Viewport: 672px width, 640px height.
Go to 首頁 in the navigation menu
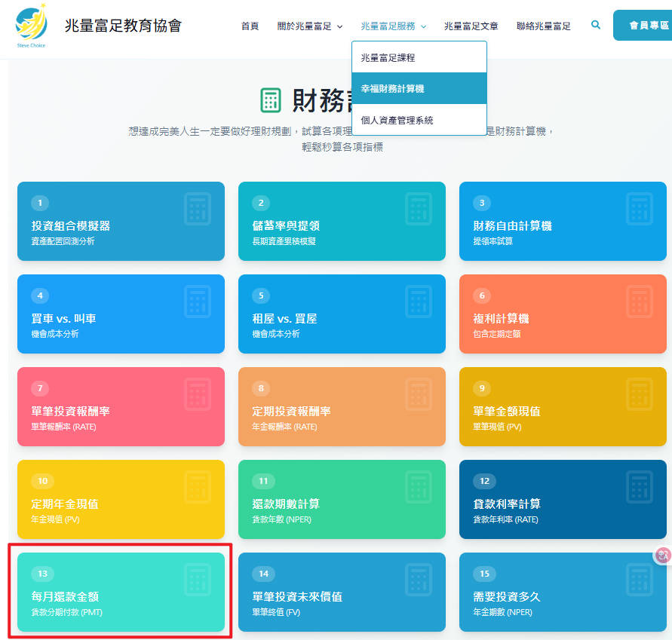pos(250,25)
